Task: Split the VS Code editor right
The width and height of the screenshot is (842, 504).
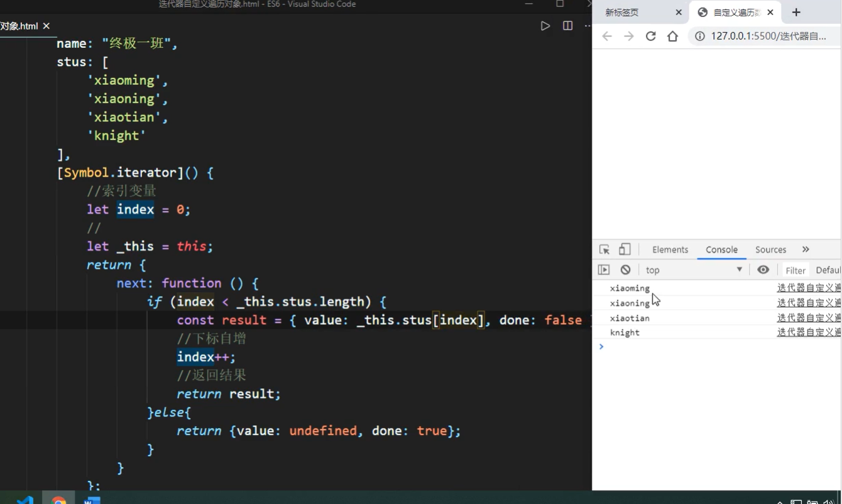Action: [x=567, y=26]
